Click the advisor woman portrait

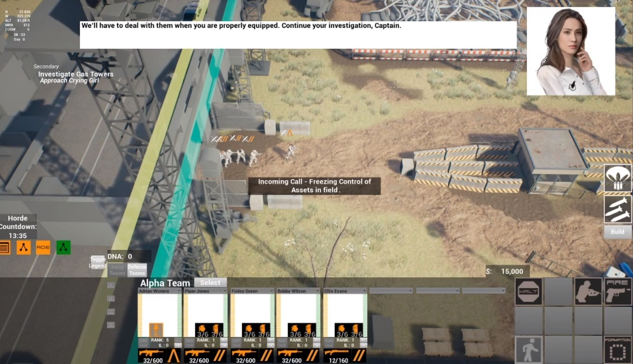pyautogui.click(x=571, y=51)
